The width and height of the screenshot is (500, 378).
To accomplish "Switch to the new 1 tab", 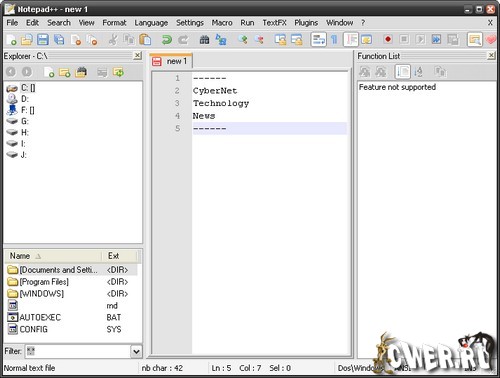I will [171, 61].
